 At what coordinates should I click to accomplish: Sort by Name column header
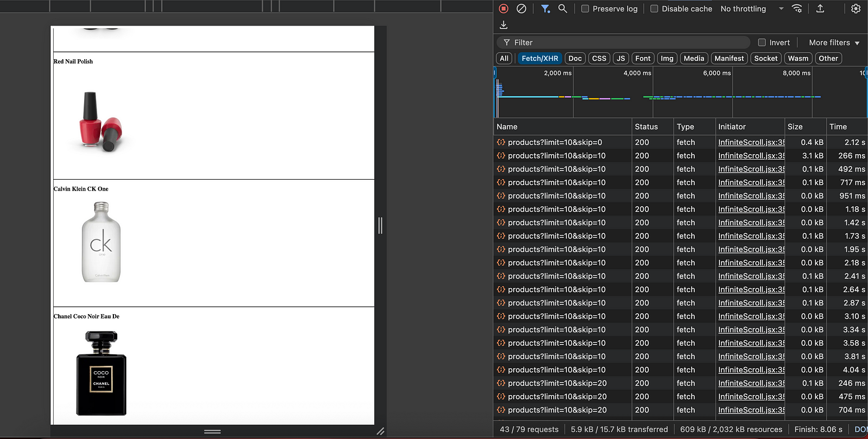pyautogui.click(x=563, y=126)
